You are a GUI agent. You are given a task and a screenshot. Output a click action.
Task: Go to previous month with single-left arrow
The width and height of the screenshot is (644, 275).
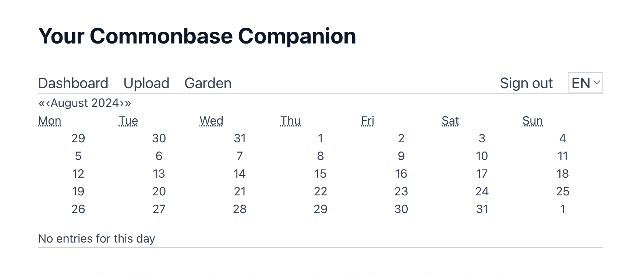[x=48, y=103]
